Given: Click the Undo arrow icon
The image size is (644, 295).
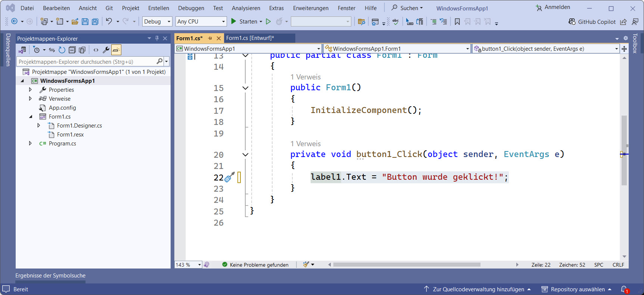Looking at the screenshot, I should (x=109, y=21).
